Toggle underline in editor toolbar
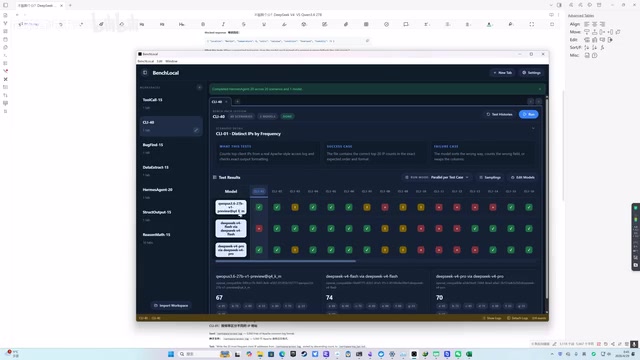Screen dimensions: 640x360 (x=264, y=24)
